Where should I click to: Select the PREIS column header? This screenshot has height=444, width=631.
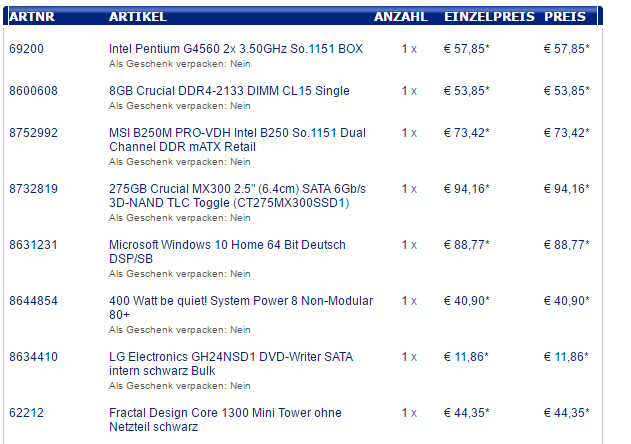tap(565, 17)
